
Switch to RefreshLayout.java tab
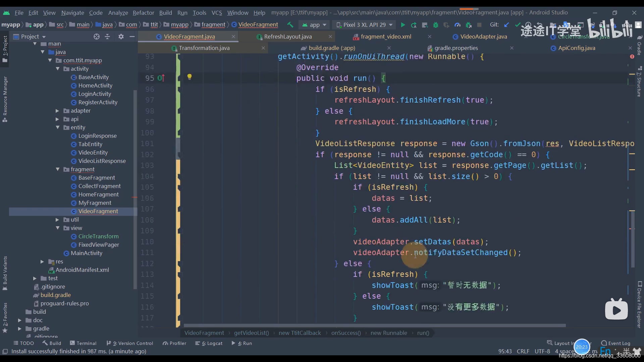[288, 37]
